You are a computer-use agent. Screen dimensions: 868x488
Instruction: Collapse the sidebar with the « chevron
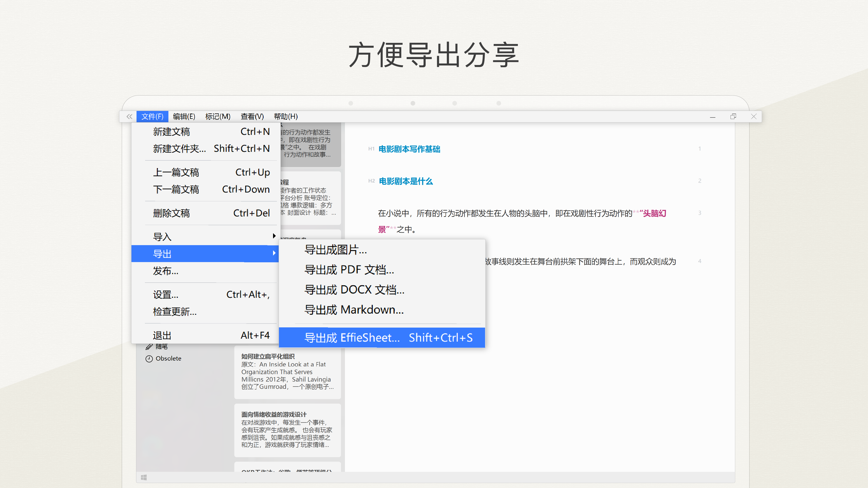click(x=129, y=116)
